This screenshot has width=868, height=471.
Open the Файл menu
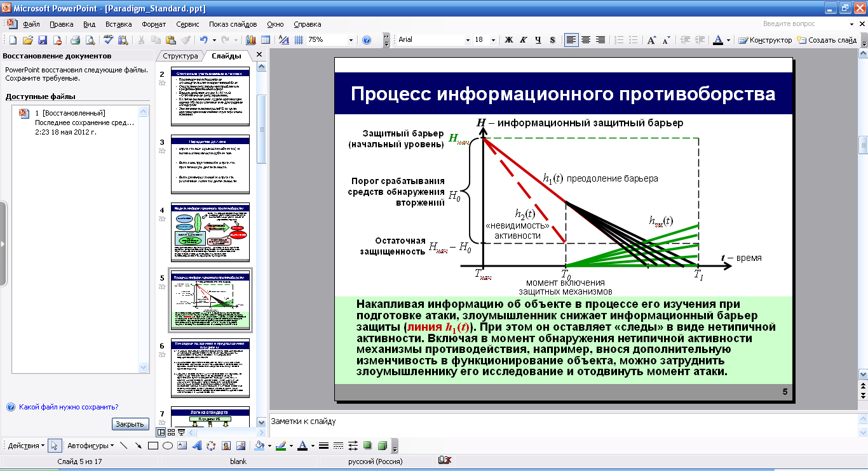tap(31, 24)
